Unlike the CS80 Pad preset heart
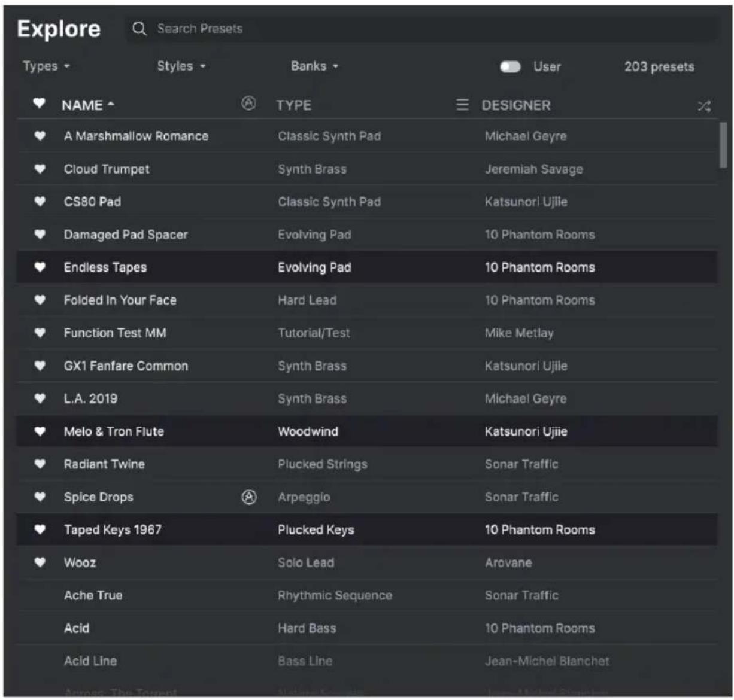This screenshot has height=700, width=734. click(x=40, y=202)
